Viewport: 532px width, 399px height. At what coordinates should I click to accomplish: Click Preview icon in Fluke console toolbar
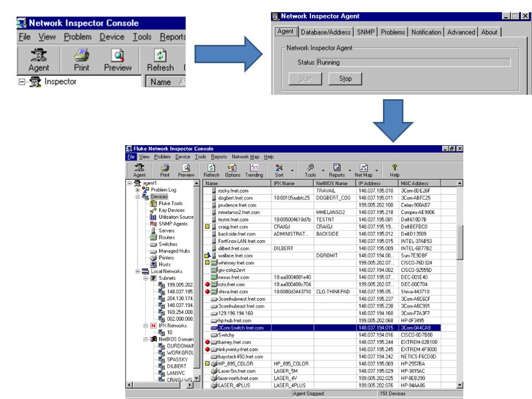click(x=186, y=171)
